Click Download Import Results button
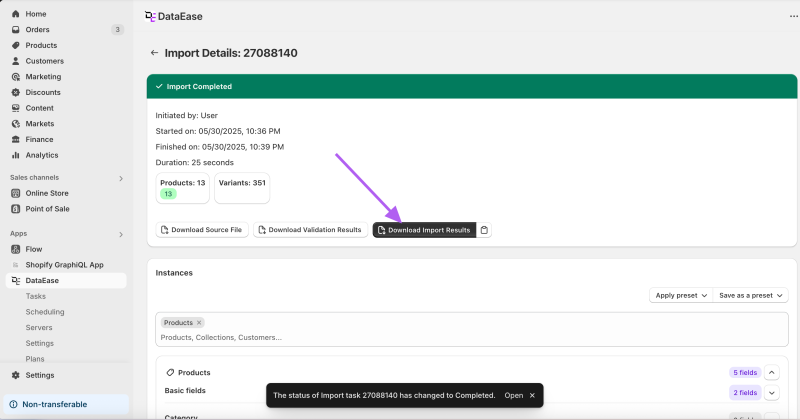 click(424, 230)
